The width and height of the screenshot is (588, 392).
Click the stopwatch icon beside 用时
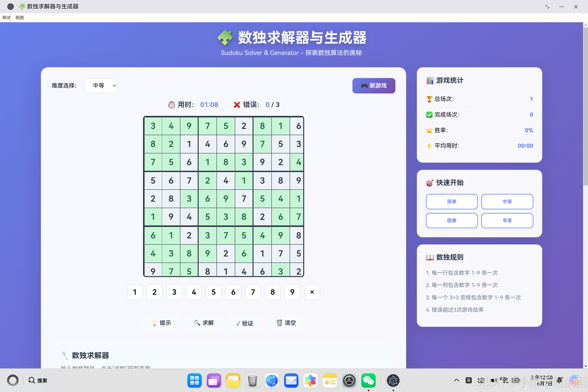(x=171, y=104)
